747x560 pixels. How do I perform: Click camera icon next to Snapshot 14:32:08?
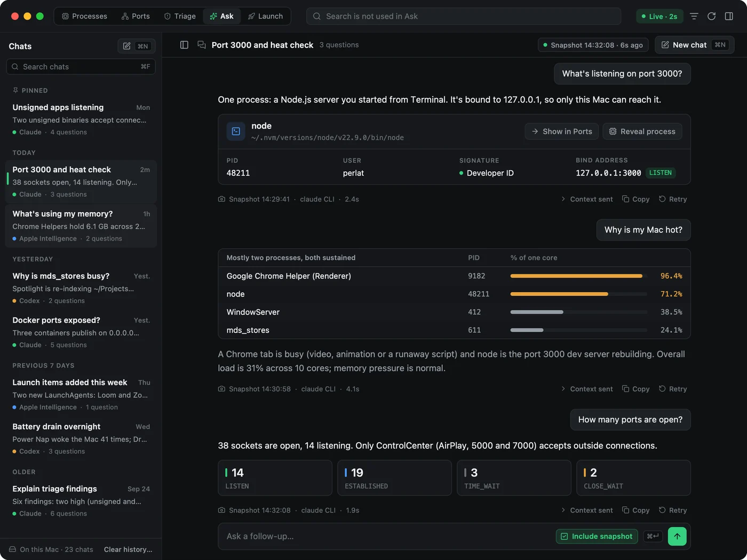tap(221, 510)
